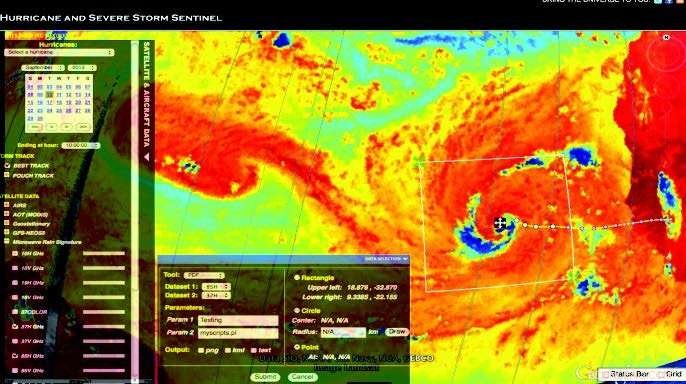The width and height of the screenshot is (686, 384).
Task: Open the Data Selection panel menu
Action: point(386,259)
